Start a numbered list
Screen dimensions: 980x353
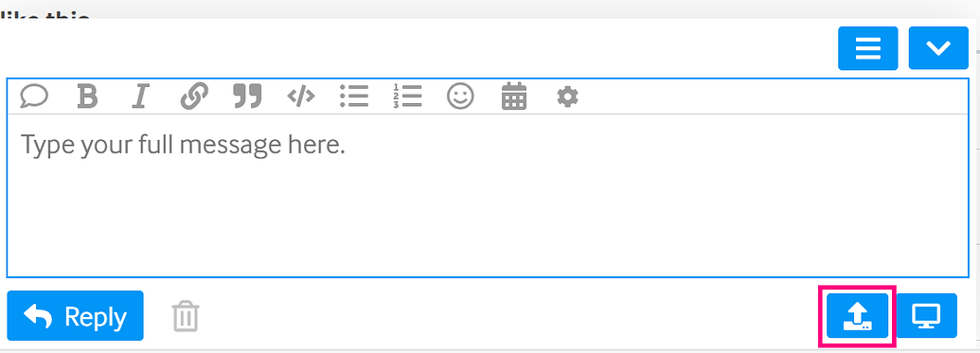click(407, 97)
